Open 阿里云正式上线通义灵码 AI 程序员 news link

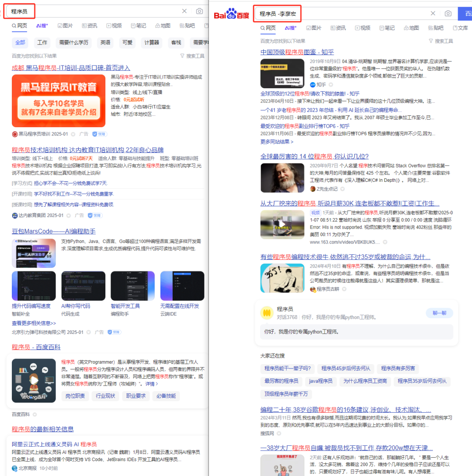(54, 444)
